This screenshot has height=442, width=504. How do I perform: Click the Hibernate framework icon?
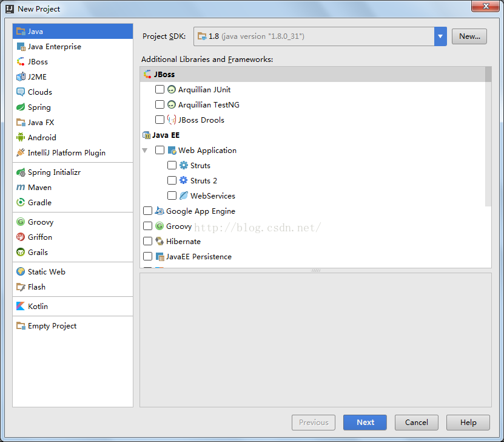click(160, 241)
